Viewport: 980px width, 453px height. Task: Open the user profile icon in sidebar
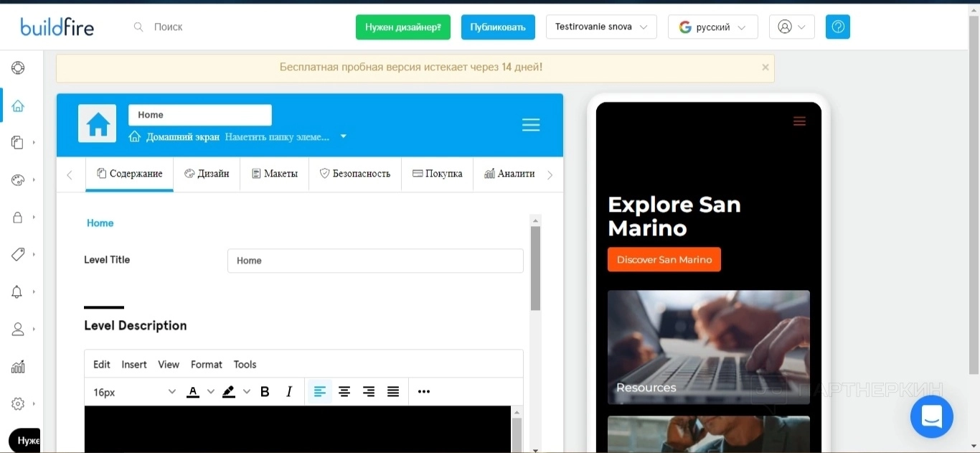pos(18,329)
